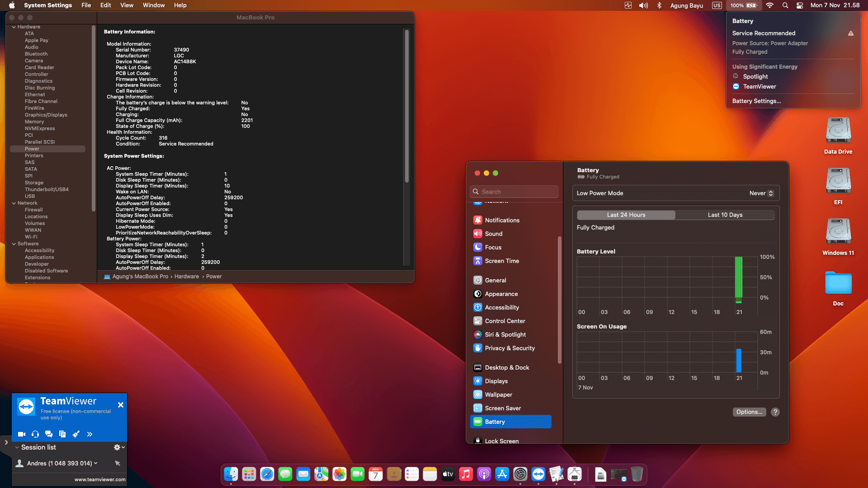Open the Low Power Mode dropdown
Screen dimensions: 868x488
pyautogui.click(x=761, y=193)
